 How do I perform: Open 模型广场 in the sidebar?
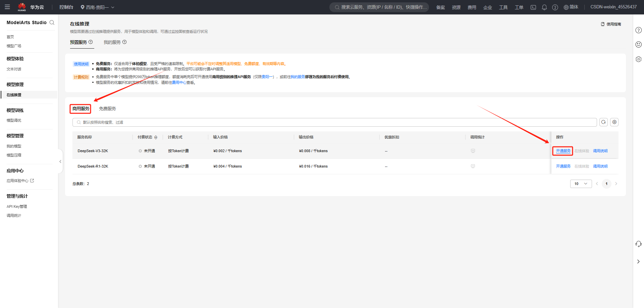(14, 46)
